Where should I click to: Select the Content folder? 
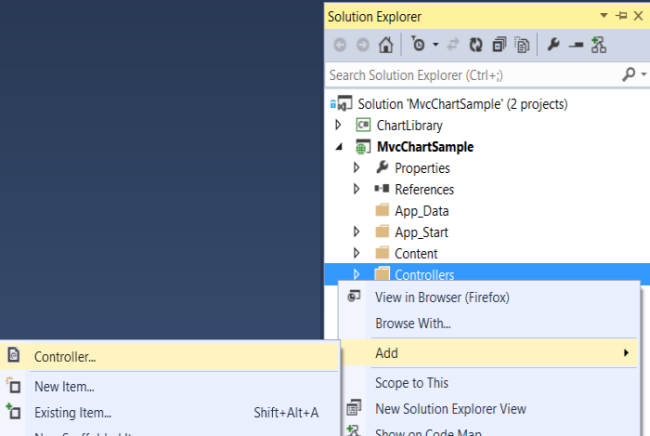coord(416,254)
